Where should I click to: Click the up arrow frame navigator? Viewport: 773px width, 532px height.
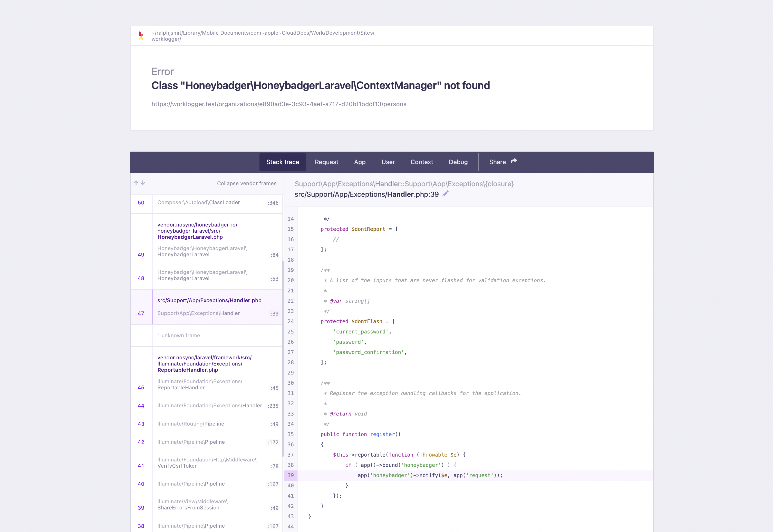tap(136, 183)
